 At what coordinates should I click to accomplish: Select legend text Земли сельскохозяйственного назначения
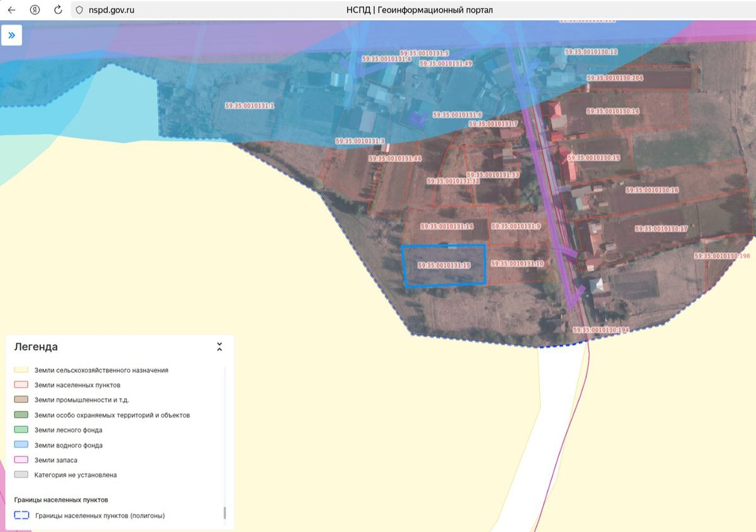(101, 370)
